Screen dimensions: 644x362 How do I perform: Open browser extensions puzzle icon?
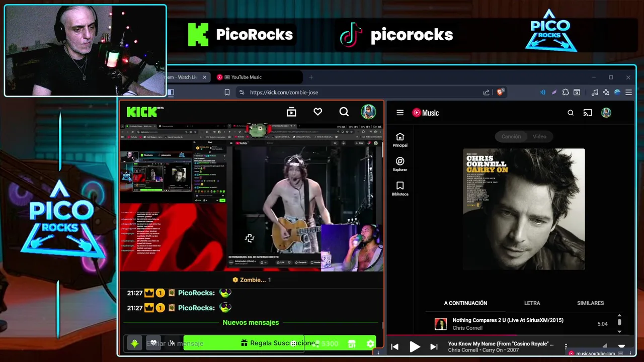566,92
